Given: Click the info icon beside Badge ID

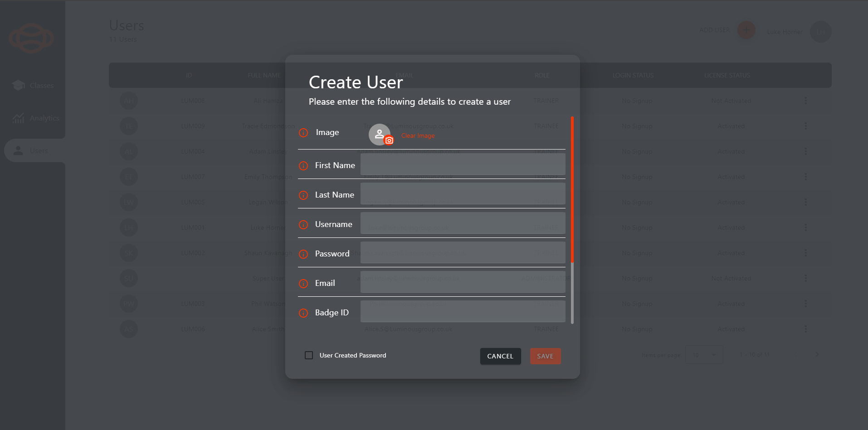Looking at the screenshot, I should click(x=303, y=313).
